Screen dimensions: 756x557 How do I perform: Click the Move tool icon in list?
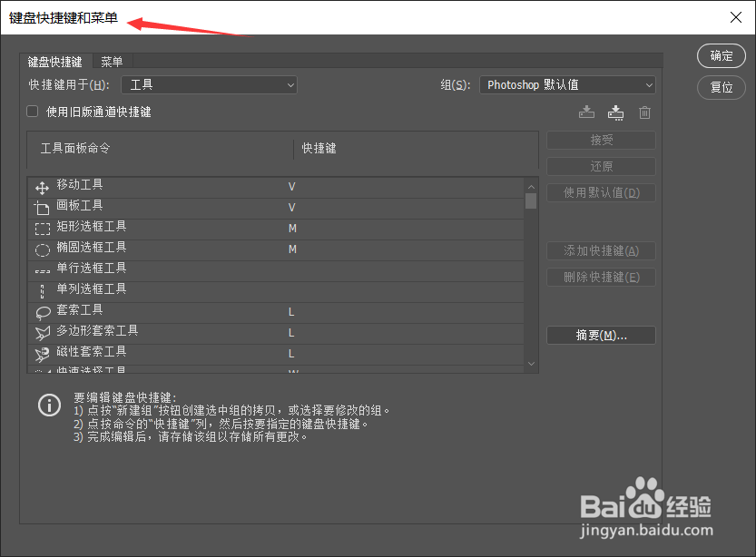43,188
